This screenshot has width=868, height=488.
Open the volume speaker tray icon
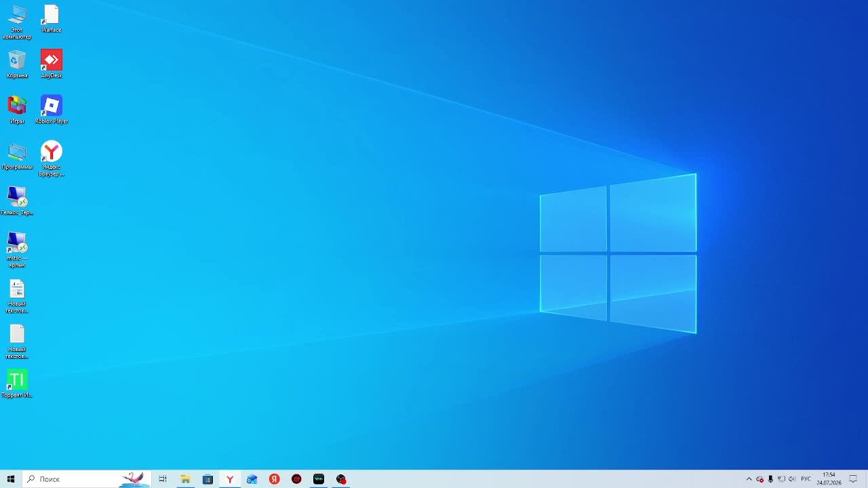pos(792,479)
